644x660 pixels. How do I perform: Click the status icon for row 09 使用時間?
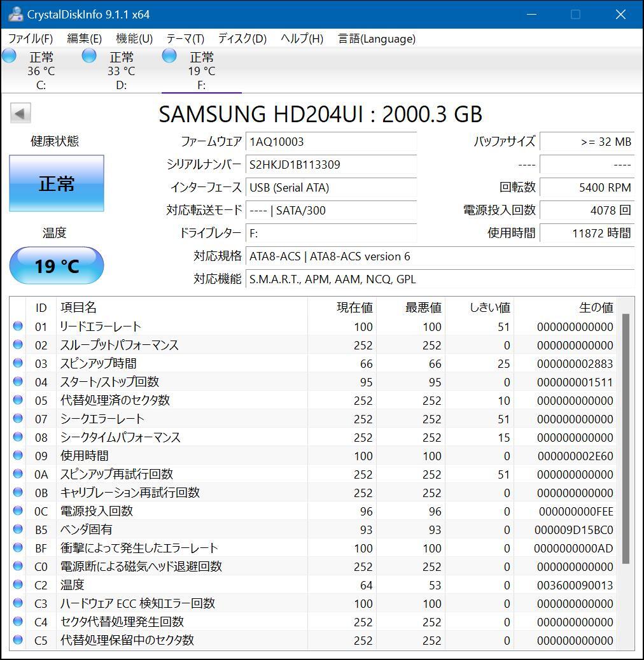[18, 455]
